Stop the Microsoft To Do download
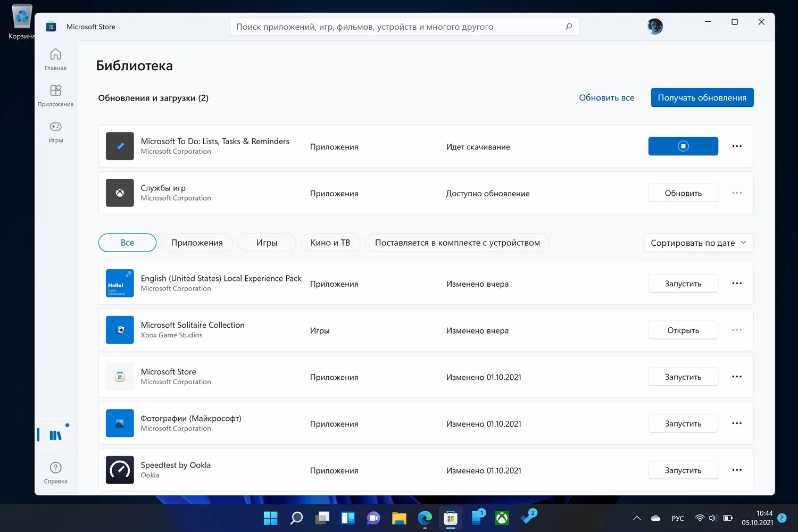This screenshot has width=798, height=532. tap(683, 146)
